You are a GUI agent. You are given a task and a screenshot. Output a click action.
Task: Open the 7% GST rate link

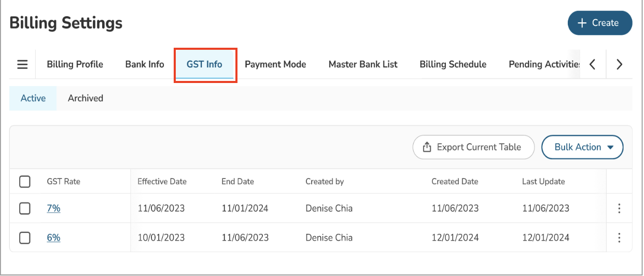coord(53,209)
